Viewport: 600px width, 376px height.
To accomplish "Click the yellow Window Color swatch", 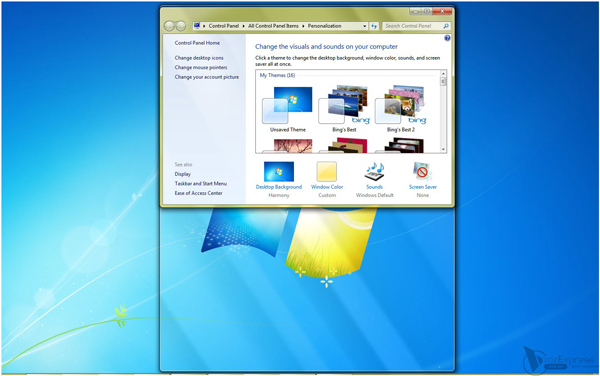I will point(327,171).
